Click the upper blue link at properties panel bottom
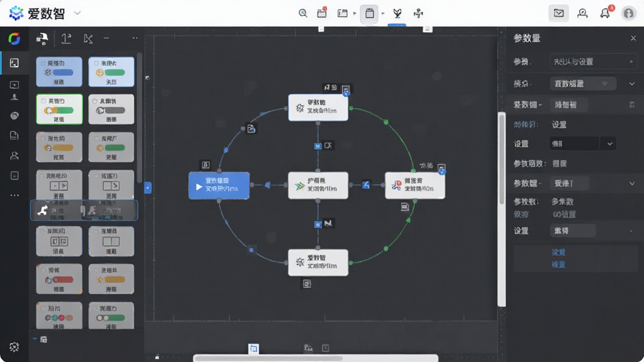The width and height of the screenshot is (644, 362). (558, 253)
